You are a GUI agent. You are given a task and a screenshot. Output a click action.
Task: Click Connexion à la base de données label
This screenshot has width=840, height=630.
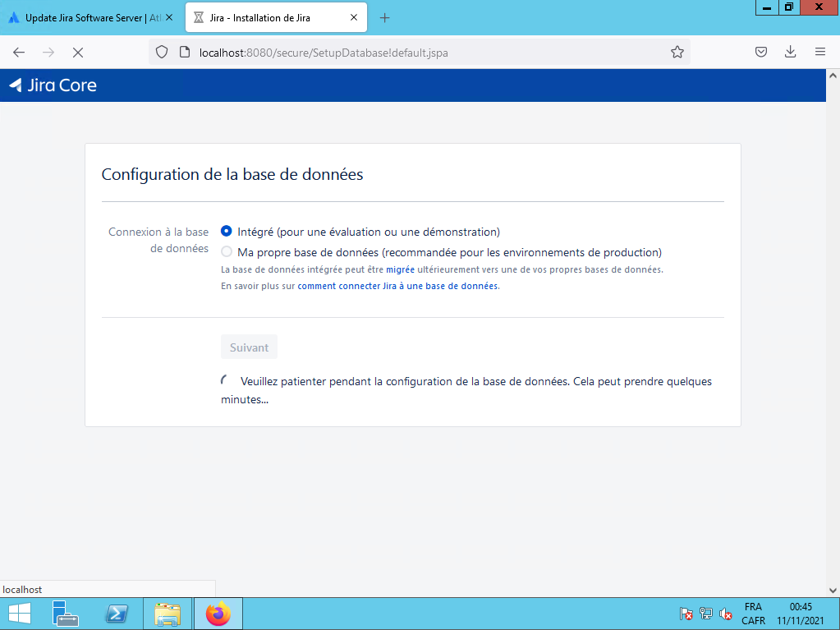pyautogui.click(x=158, y=240)
